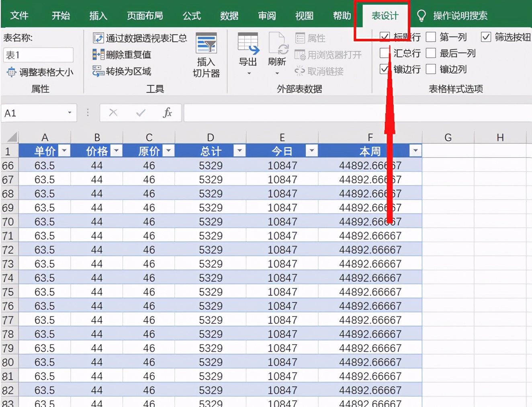Open the filter dropdown for 单价 column

(64, 151)
